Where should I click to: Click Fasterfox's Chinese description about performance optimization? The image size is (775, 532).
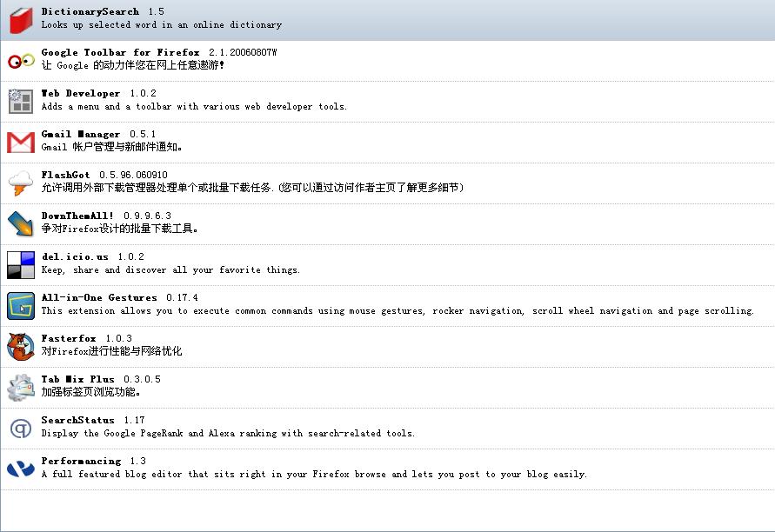click(111, 351)
